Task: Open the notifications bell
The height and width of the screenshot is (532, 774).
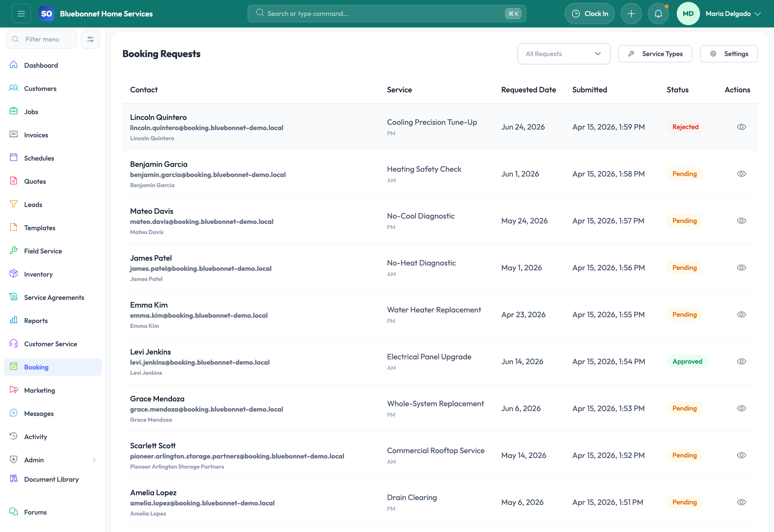Action: pos(658,14)
